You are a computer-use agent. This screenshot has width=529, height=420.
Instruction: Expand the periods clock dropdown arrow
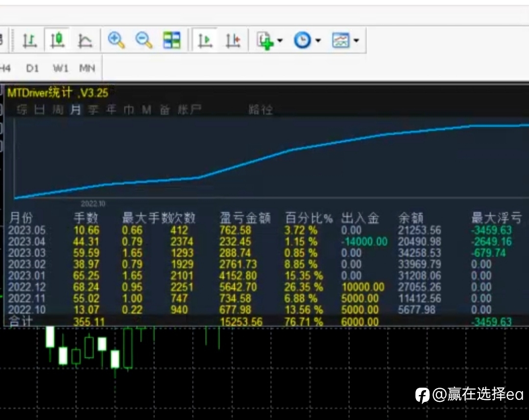[318, 41]
